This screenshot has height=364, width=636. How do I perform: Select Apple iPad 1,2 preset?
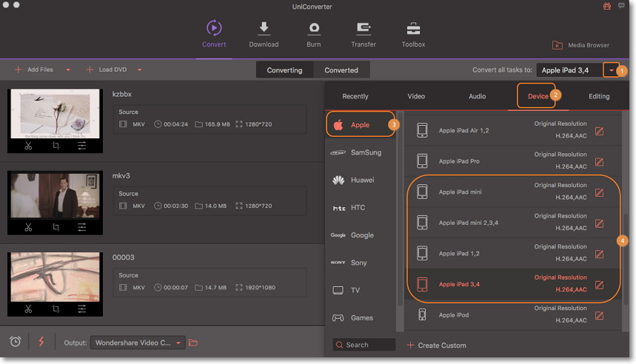pyautogui.click(x=512, y=253)
